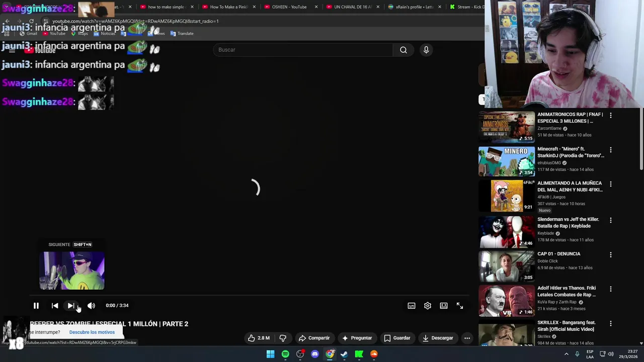
Task: Open options menu for Minecraft Minero video
Action: pyautogui.click(x=611, y=150)
